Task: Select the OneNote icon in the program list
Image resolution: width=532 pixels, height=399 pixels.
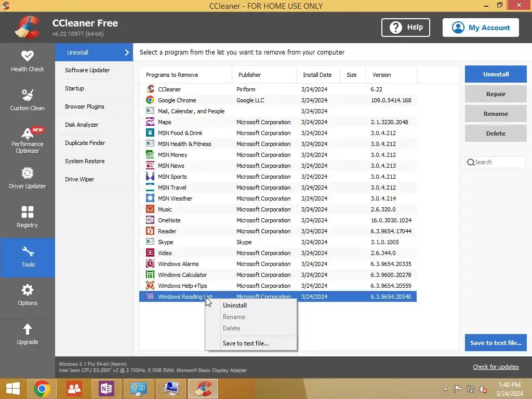Action: pyautogui.click(x=150, y=220)
